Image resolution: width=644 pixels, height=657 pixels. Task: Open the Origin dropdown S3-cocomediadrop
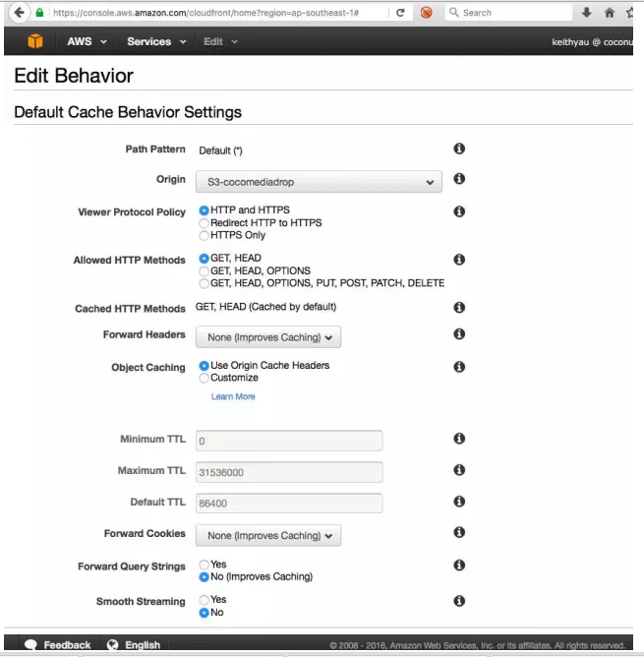click(319, 182)
